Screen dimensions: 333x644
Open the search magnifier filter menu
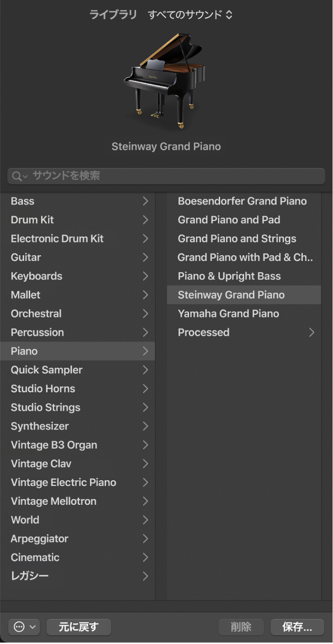[x=20, y=176]
